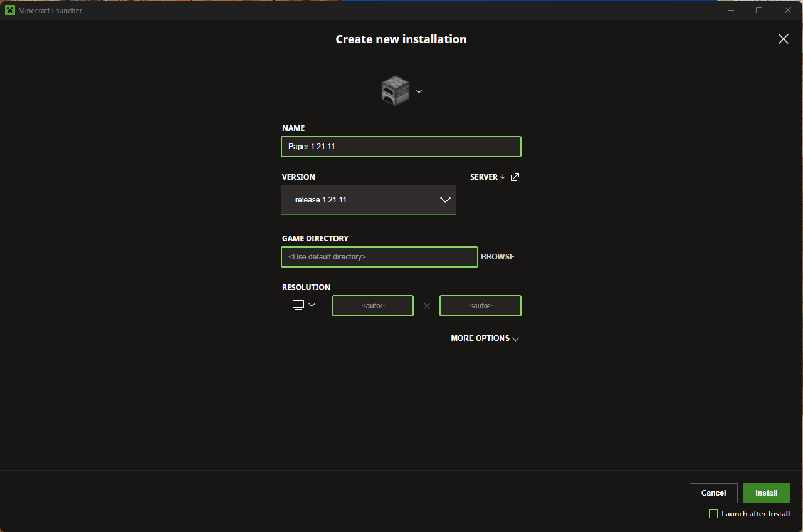
Task: Close the Create new installation dialog
Action: point(784,39)
